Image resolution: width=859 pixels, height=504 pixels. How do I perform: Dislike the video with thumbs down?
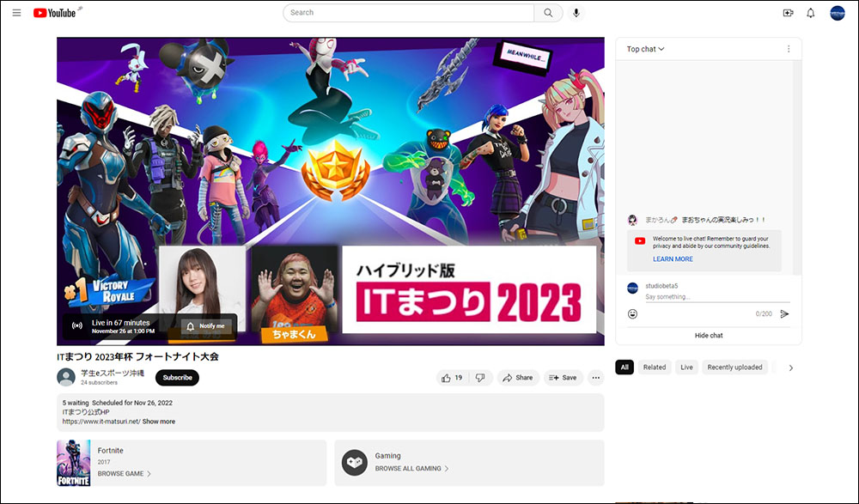point(480,378)
